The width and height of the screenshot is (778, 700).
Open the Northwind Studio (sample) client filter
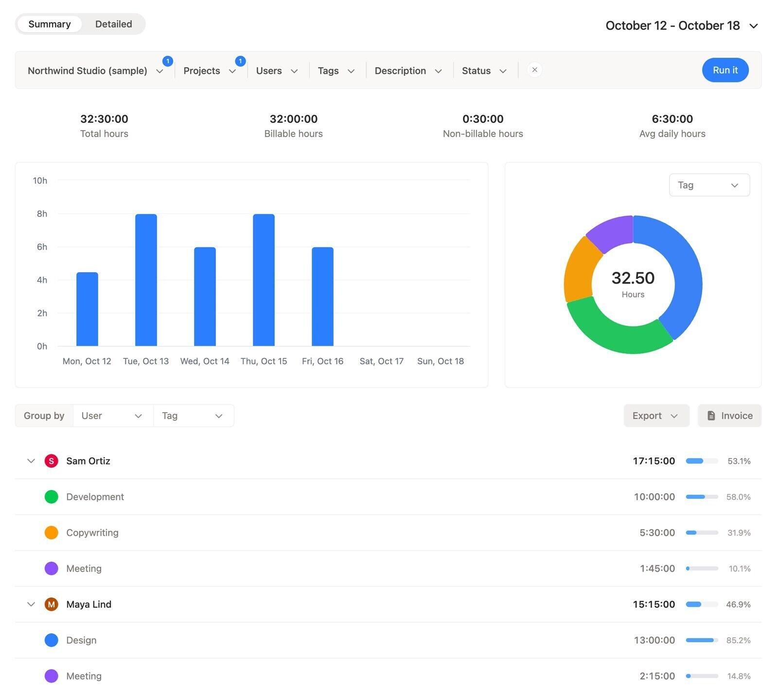point(95,71)
